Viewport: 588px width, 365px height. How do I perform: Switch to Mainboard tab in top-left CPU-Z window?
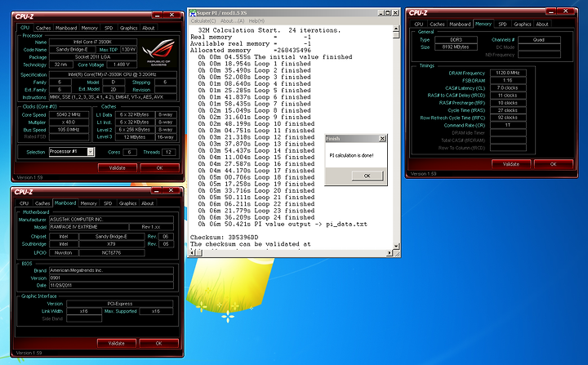66,28
